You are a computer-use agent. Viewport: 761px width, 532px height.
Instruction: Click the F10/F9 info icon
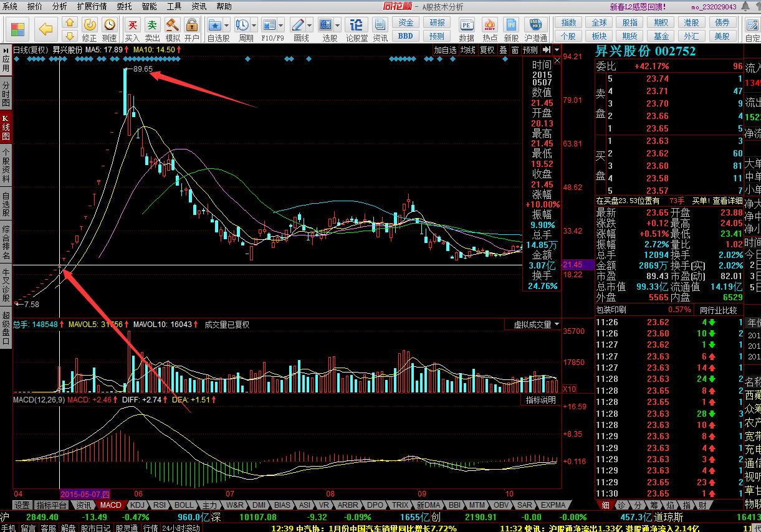tap(269, 25)
